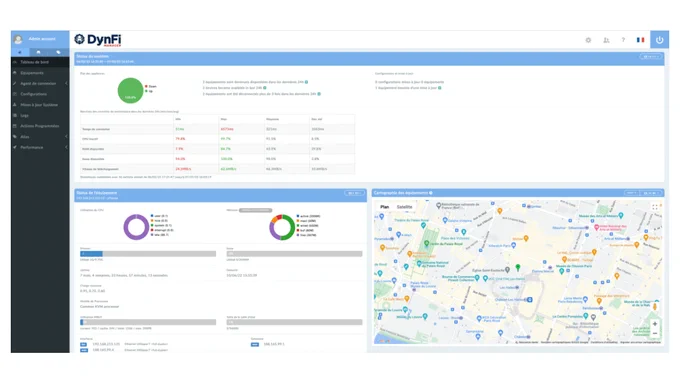Open Equipements menu item
This screenshot has height=383, width=680.
coord(40,73)
